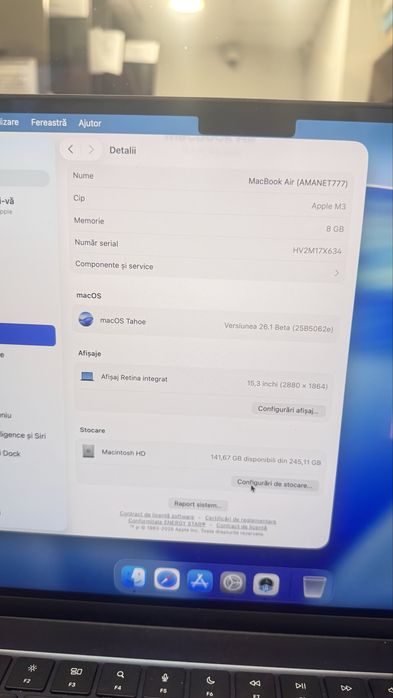This screenshot has height=698, width=393.
Task: Open the Contract de licență software link
Action: (157, 515)
